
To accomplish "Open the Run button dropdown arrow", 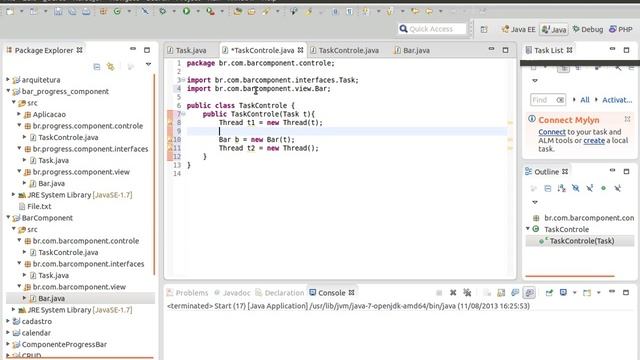I will (198, 11).
